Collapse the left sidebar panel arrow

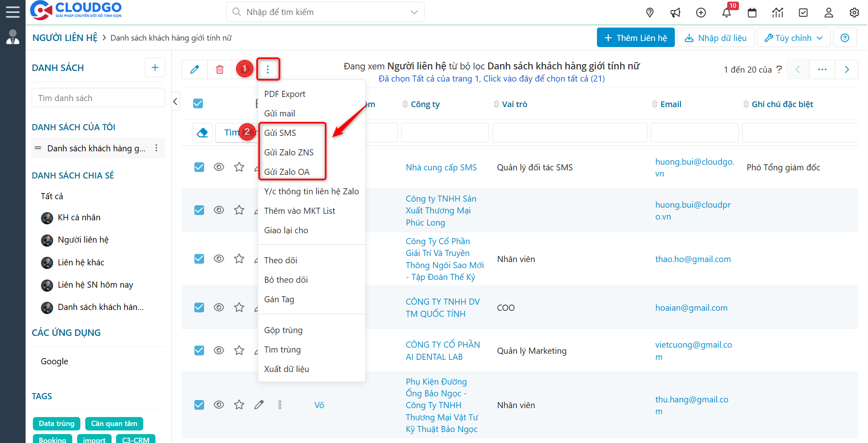point(175,101)
